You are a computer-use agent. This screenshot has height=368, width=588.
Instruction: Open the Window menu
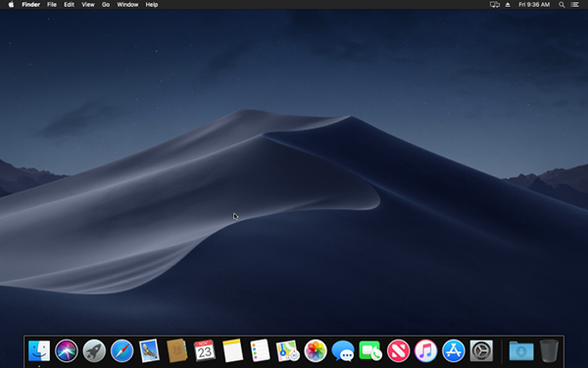[127, 5]
